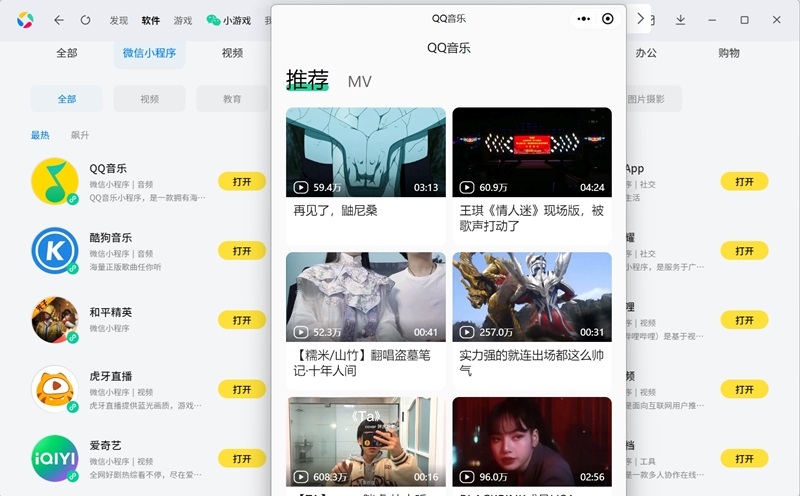Screen dimensions: 800x496
Task: Click the title text 再见了，鼬尼桑
Action: 335,211
